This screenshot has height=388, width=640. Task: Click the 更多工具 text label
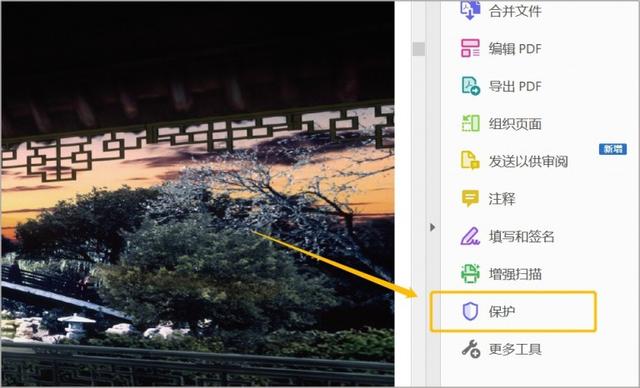coord(515,349)
